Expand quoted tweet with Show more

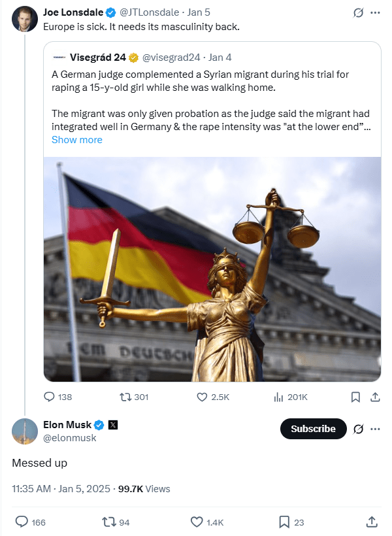[76, 140]
